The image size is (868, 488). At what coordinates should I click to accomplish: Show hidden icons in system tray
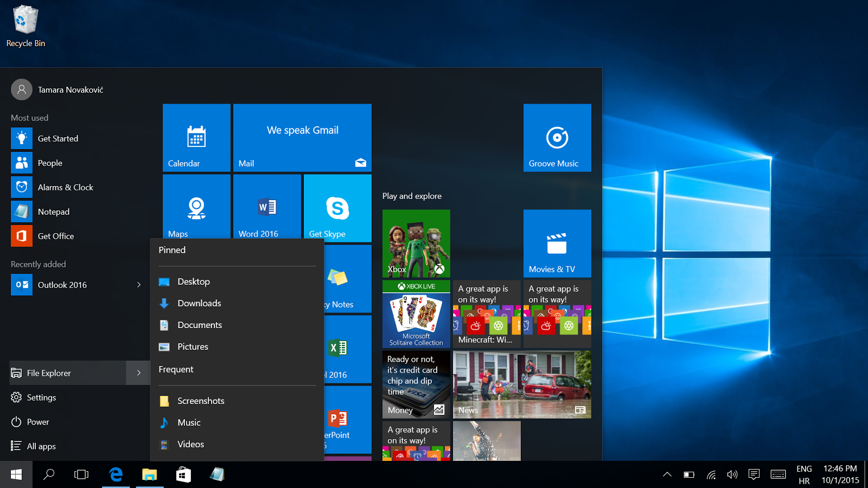[667, 474]
